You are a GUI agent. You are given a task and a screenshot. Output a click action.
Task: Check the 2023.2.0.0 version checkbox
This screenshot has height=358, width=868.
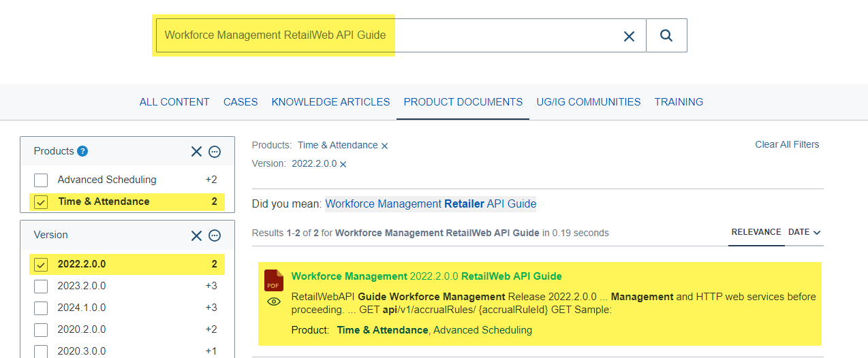[42, 286]
